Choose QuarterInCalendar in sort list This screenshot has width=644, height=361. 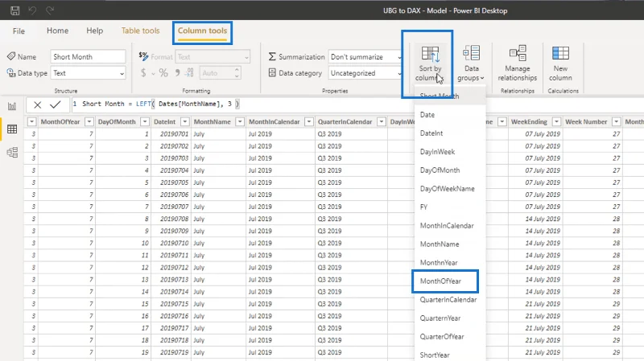tap(450, 299)
